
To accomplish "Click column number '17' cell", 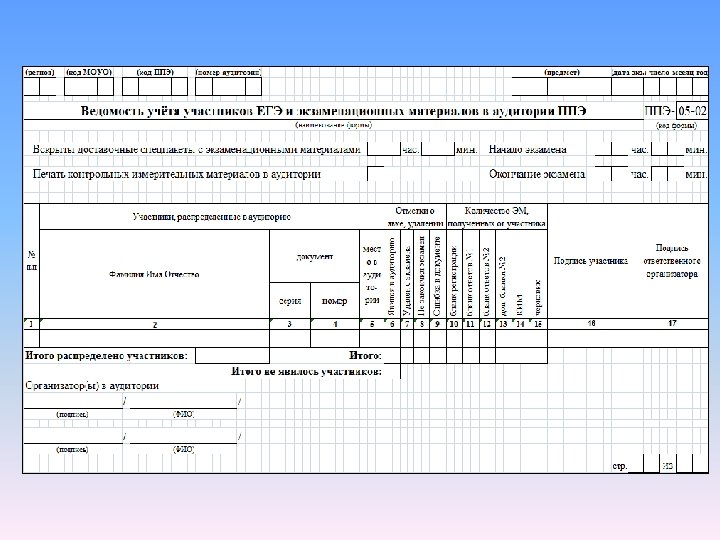I will pyautogui.click(x=672, y=323).
